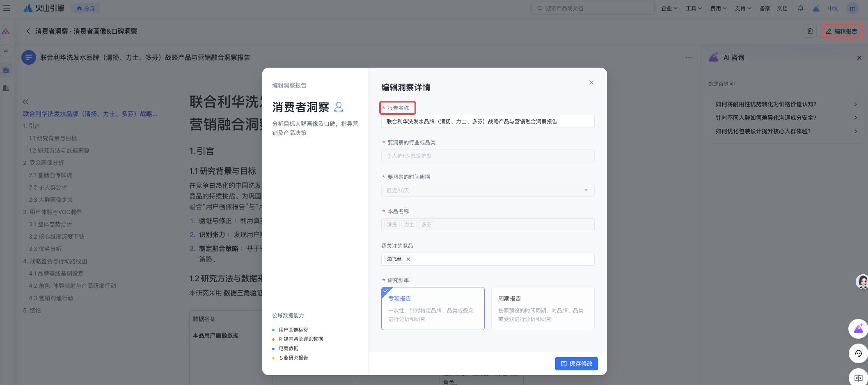The image size is (868, 385).
Task: Jump to outline item 1.2 研究方法与数据来源
Action: 59,150
